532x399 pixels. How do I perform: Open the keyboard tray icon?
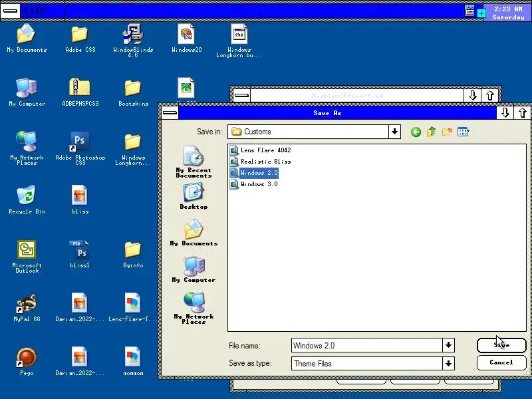(470, 11)
